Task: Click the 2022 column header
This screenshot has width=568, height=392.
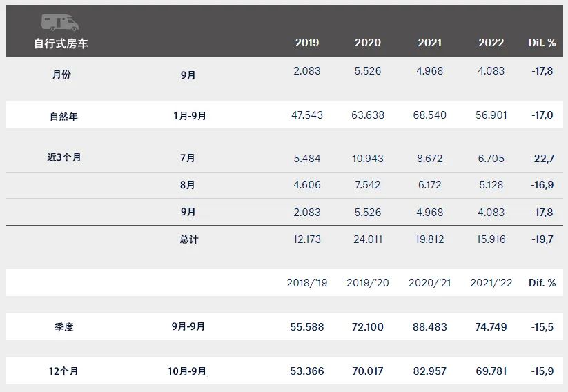Action: [x=491, y=43]
